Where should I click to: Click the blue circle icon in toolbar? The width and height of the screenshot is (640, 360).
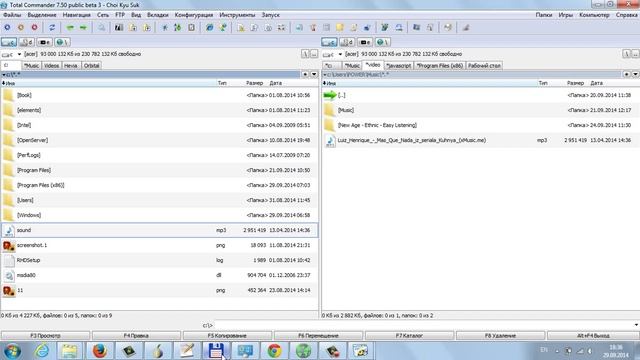click(x=7, y=27)
